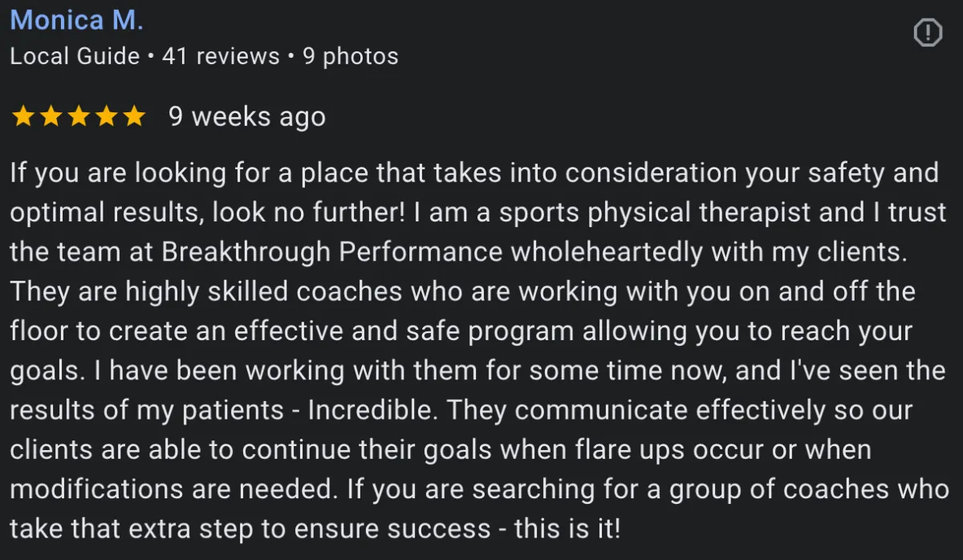Click the Local Guide label
The width and height of the screenshot is (963, 560).
click(75, 56)
